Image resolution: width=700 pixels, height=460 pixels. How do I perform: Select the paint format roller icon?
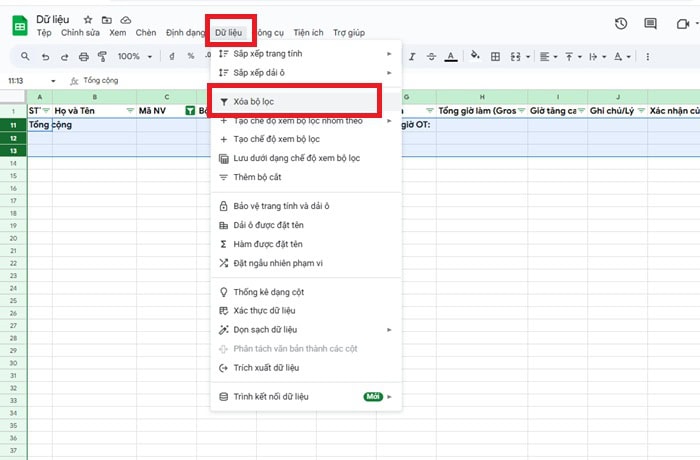tap(102, 57)
